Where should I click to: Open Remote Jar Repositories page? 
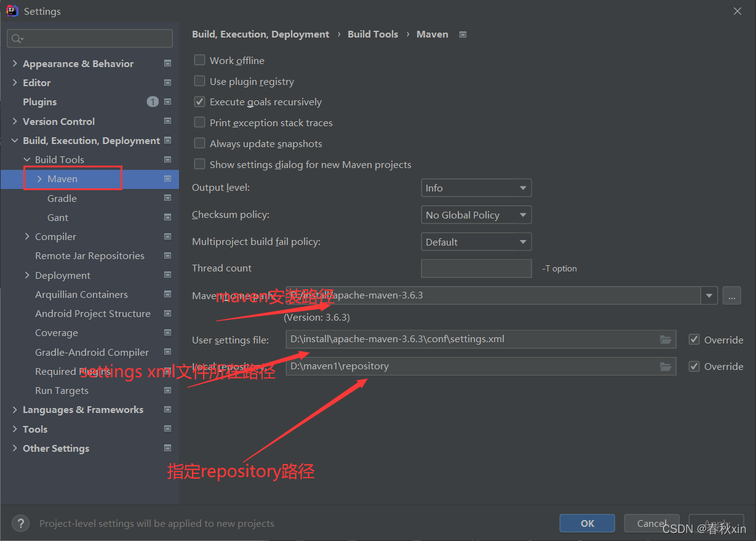pos(90,255)
